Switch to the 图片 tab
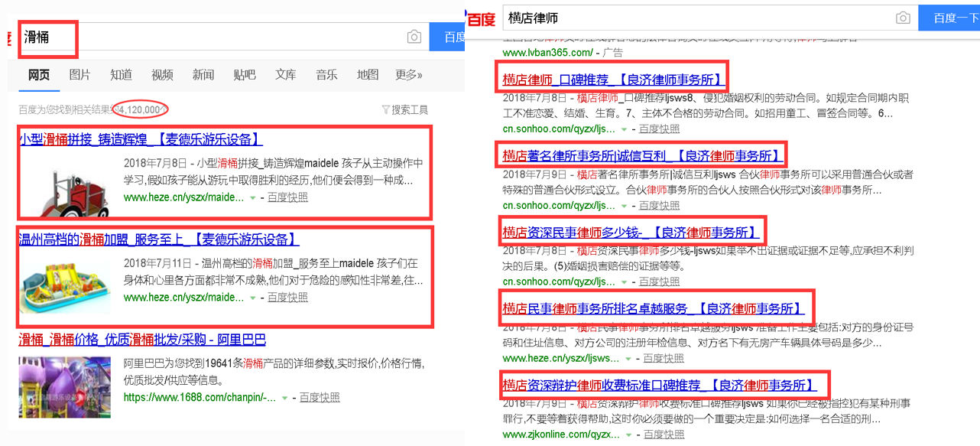Screen dimensions: 980x446 click(80, 75)
